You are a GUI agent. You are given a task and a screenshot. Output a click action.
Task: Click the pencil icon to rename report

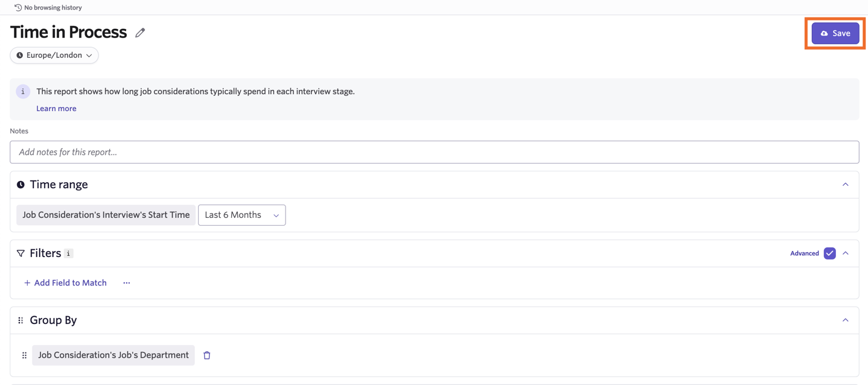140,33
